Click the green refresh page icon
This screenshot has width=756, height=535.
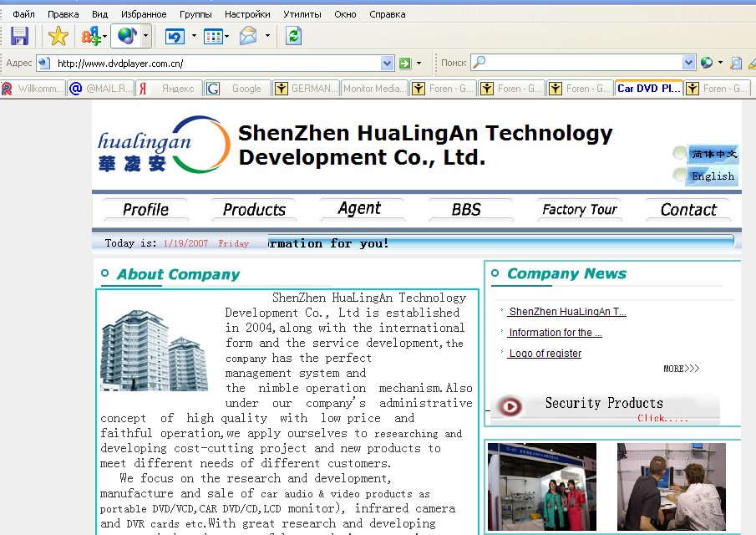293,36
